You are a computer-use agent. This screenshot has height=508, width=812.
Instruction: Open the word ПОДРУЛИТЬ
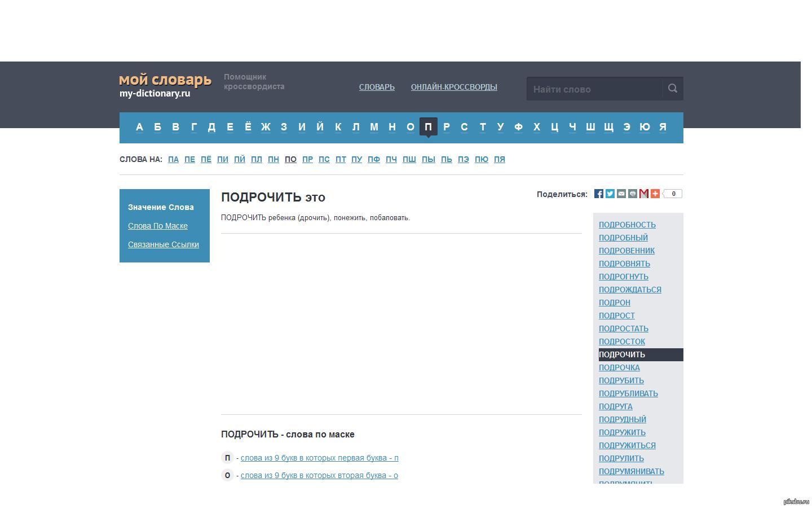(621, 458)
